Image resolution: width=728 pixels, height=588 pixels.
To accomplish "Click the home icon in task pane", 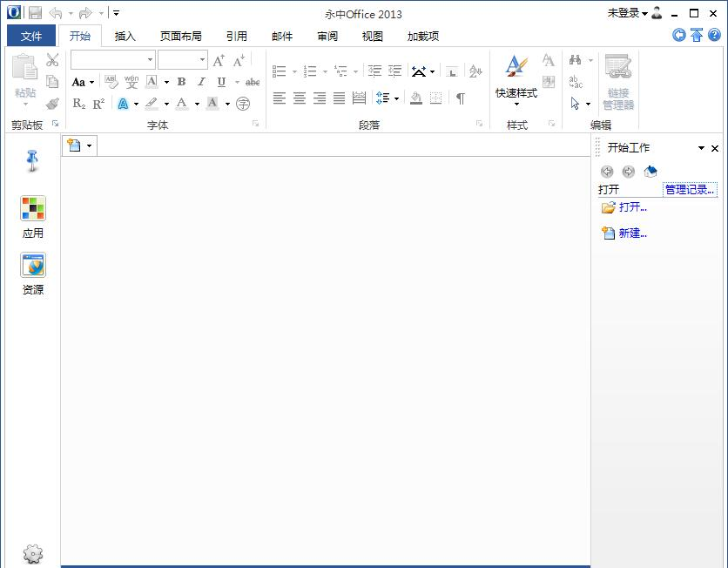I will [650, 172].
